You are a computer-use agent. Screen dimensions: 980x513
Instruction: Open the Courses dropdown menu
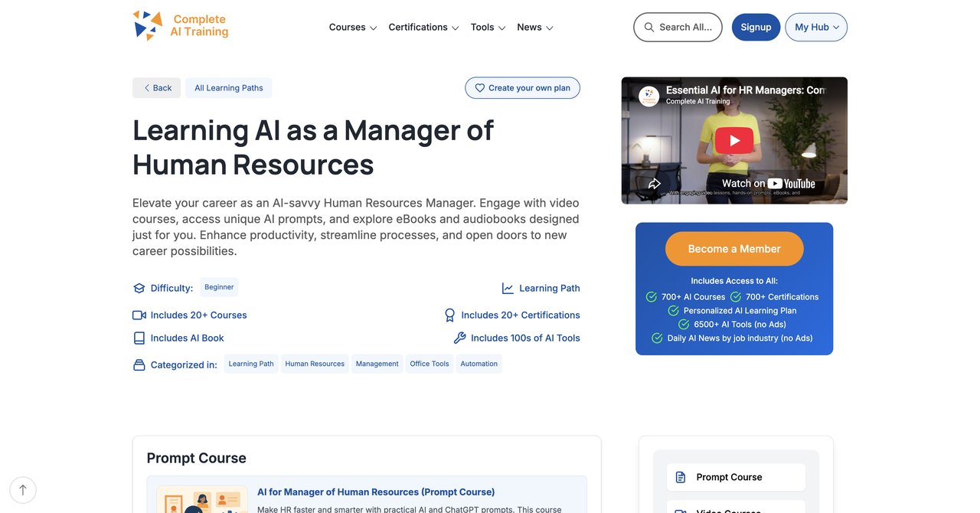pyautogui.click(x=353, y=27)
